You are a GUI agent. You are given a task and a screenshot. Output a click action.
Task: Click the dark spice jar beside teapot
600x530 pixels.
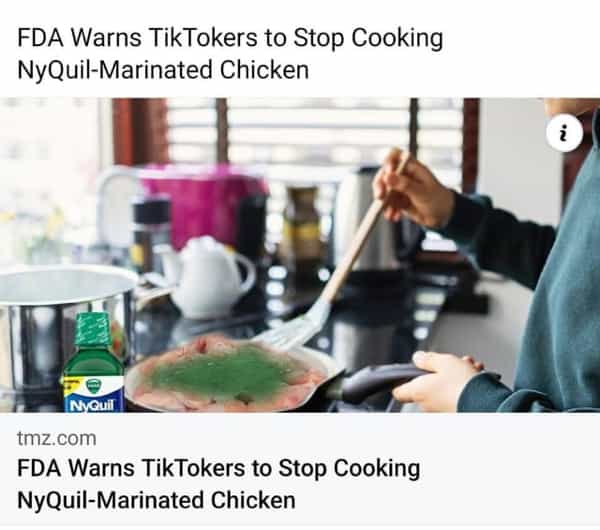(x=150, y=233)
